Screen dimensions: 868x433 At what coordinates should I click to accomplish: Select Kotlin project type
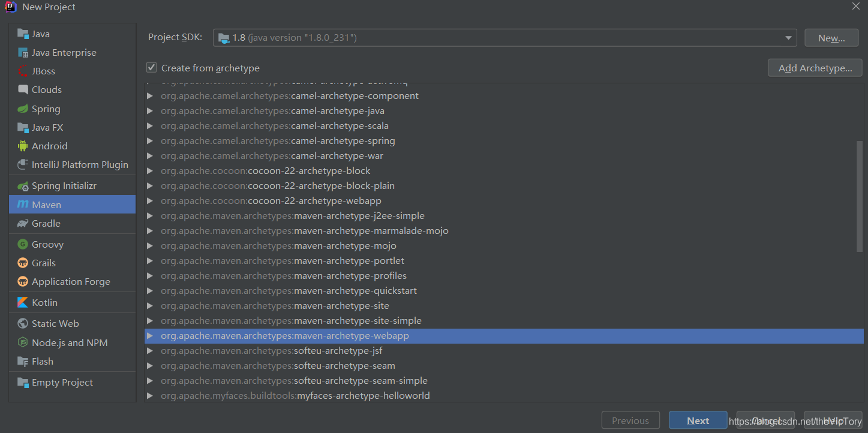(73, 302)
